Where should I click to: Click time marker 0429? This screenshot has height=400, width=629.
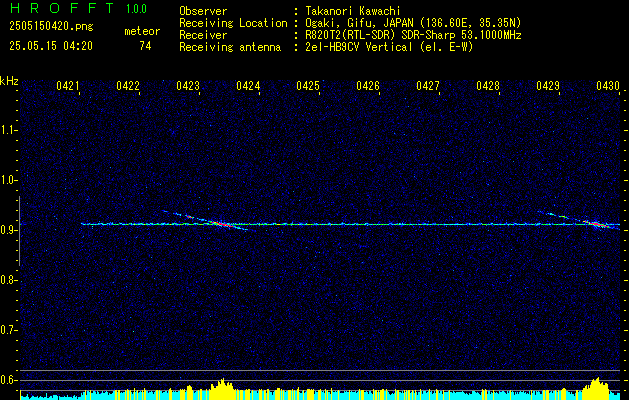click(x=548, y=86)
